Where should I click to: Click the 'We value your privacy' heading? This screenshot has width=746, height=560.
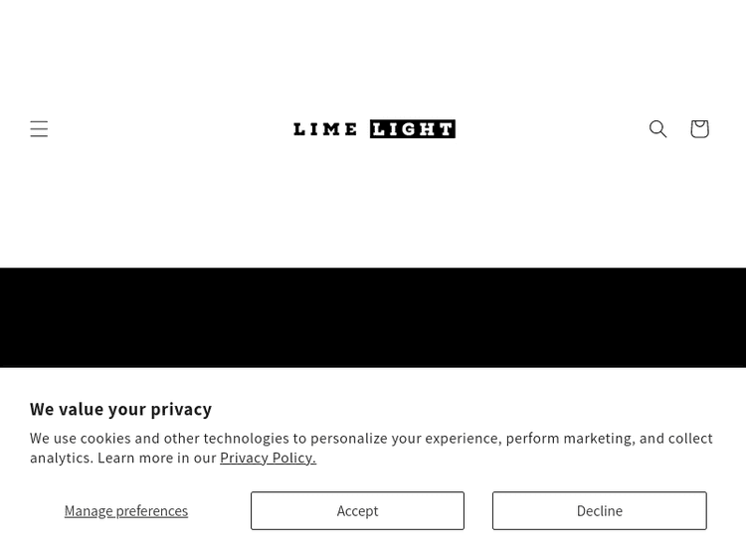[120, 409]
